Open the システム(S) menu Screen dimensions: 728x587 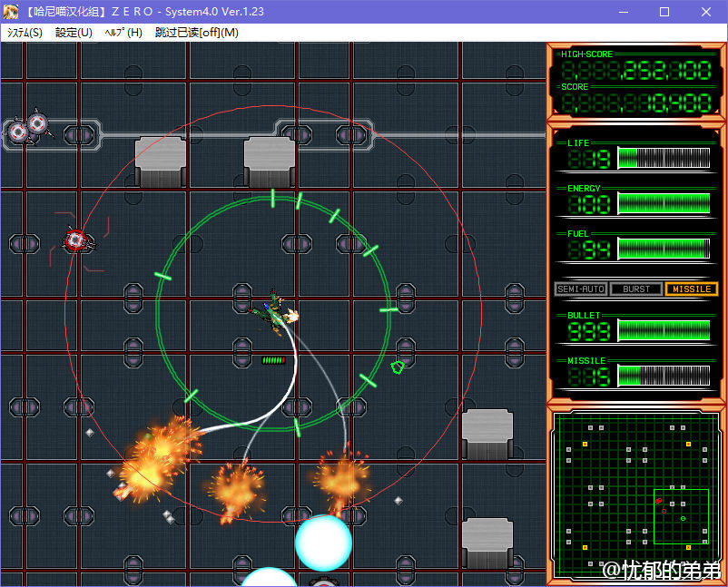25,33
